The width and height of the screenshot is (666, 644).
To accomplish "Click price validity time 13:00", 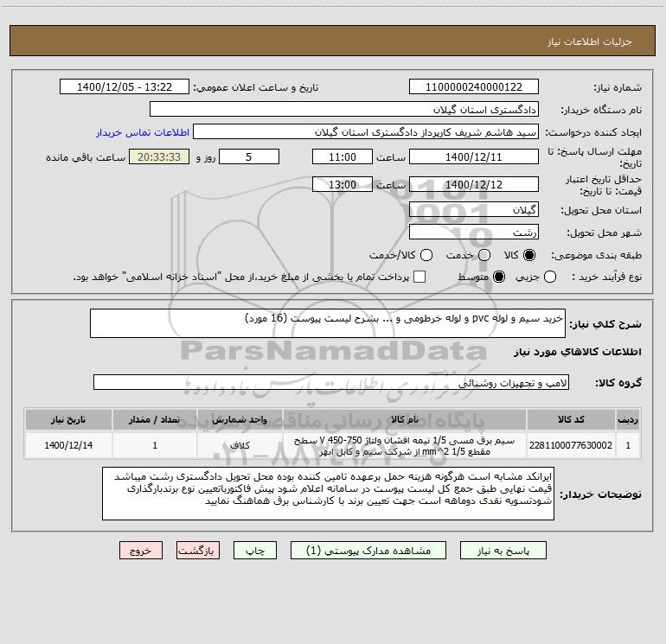I will coord(343,184).
